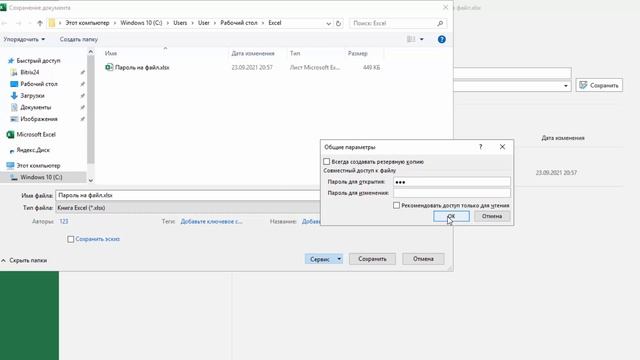Navigate forward in the save dialog
Viewport: 640px width, 360px height.
click(19, 23)
